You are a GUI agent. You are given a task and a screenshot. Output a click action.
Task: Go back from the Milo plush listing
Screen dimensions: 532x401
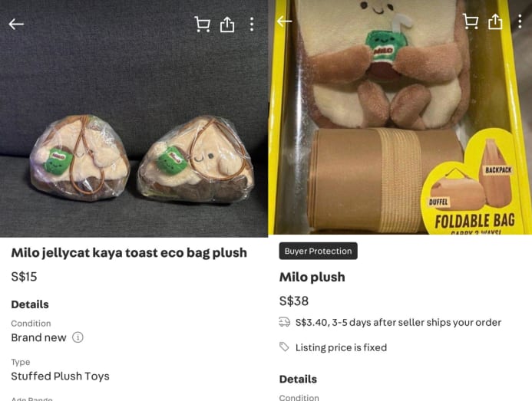click(x=284, y=21)
